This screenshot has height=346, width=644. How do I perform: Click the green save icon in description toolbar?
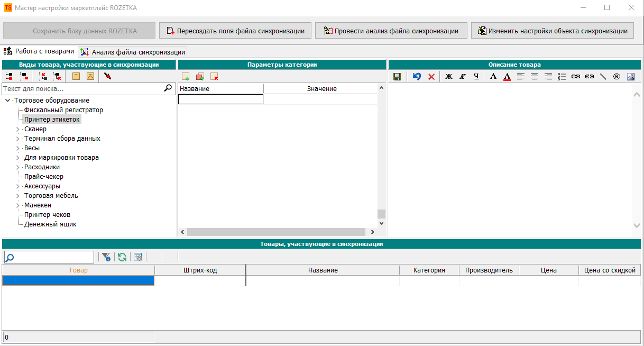click(x=397, y=77)
